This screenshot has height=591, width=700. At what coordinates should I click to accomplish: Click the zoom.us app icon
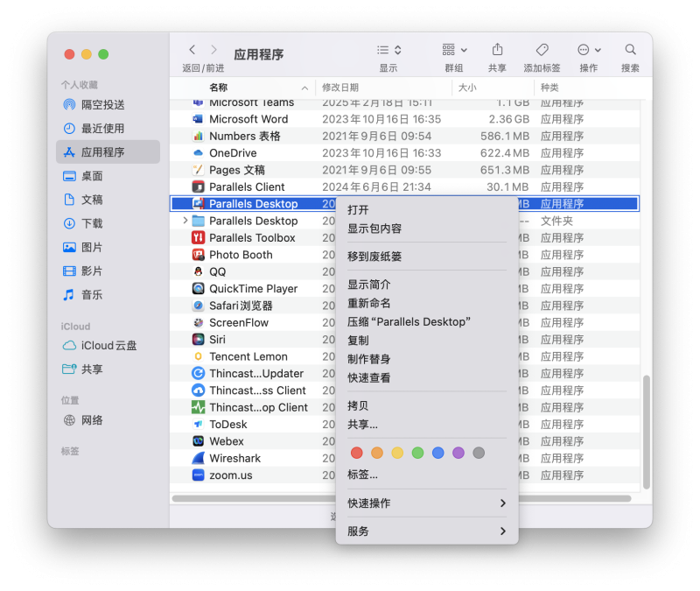coord(198,475)
